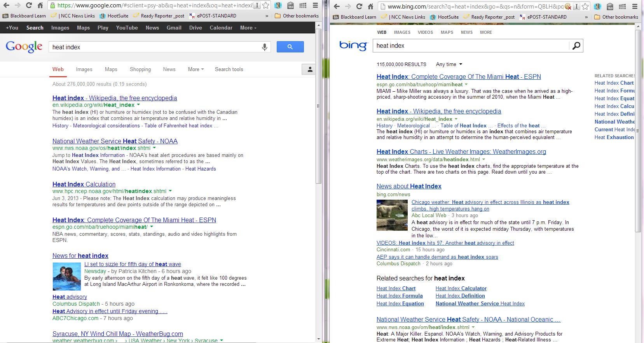Expand arrow beside weatherimages.org Bing result URL
Screen dimensions: 644x343
tap(484, 159)
